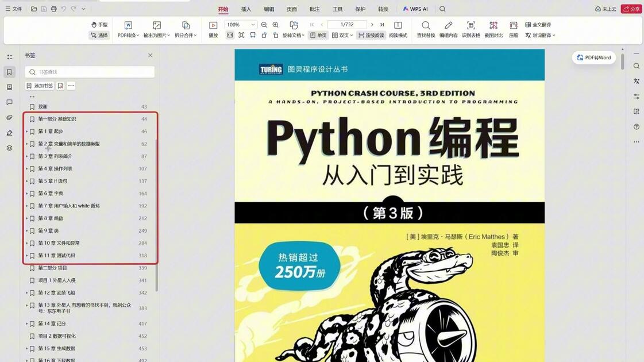Open quick access toolbar customize arrow
The image size is (644, 362).
pos(83,9)
